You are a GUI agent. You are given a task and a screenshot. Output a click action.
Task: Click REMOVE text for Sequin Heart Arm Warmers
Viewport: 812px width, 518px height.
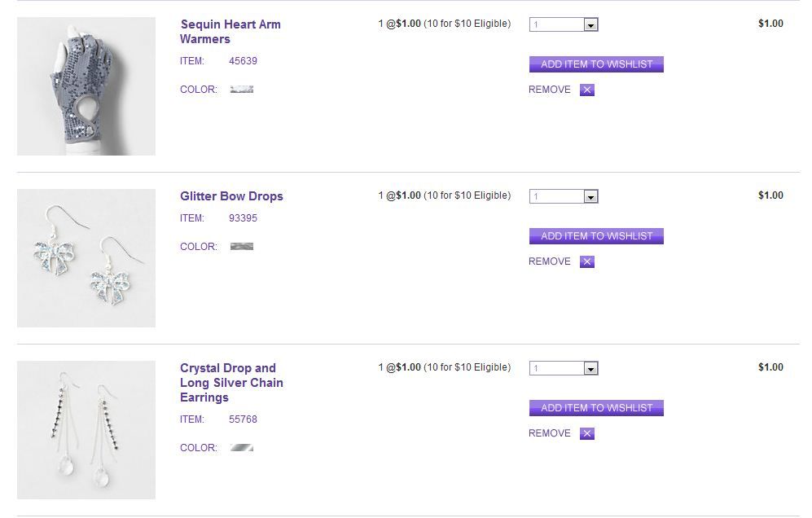[550, 90]
